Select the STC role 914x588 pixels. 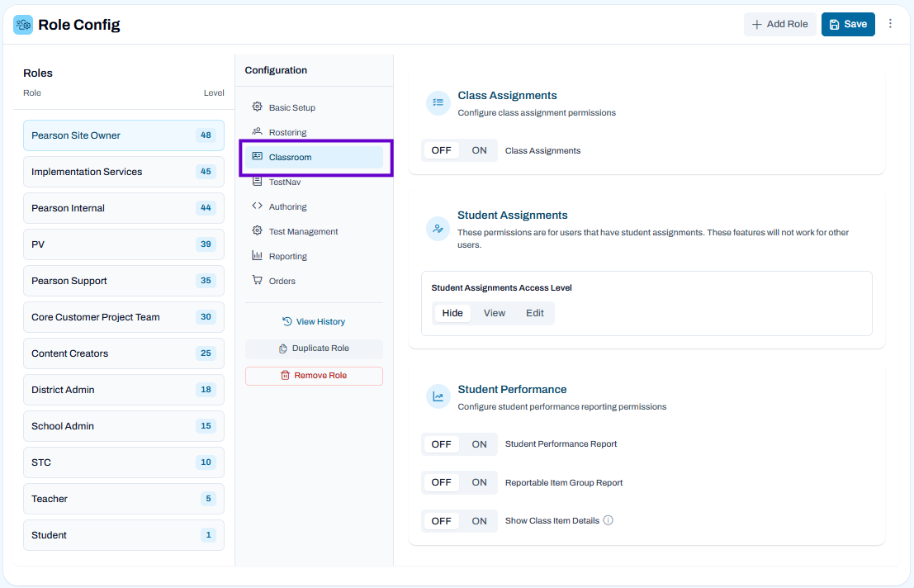[124, 462]
